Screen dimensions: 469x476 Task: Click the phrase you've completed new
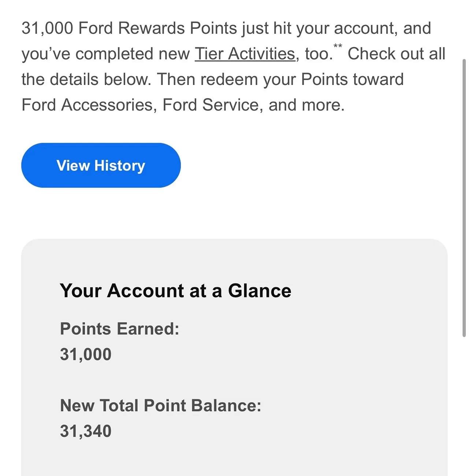tap(106, 54)
